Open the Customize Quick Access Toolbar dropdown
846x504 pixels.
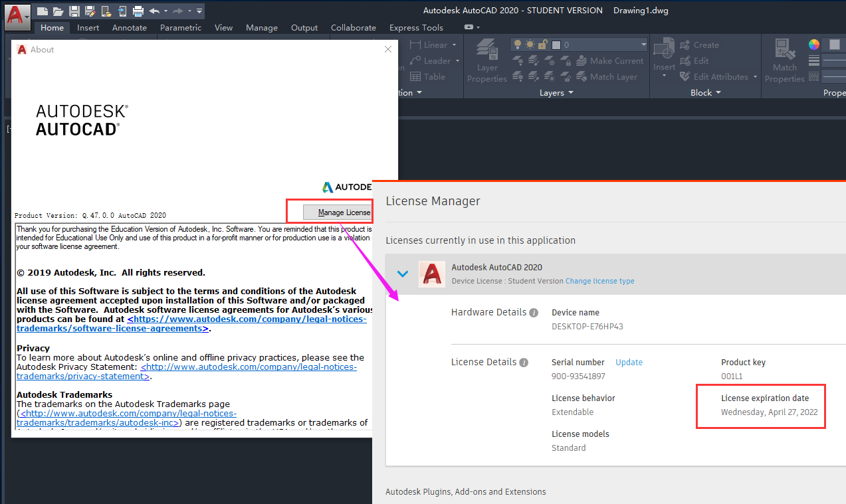[x=200, y=11]
